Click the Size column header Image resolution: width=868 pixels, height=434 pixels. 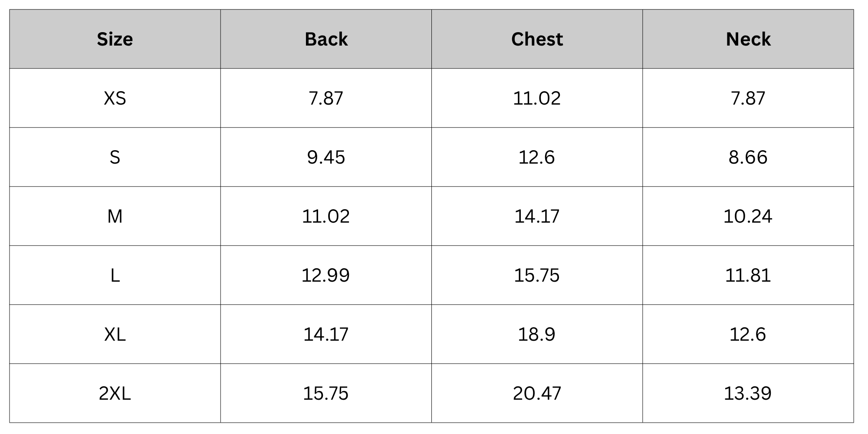[x=115, y=39]
